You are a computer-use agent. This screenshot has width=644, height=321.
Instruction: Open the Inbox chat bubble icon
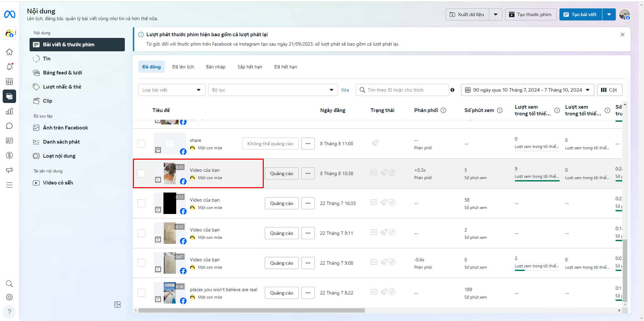(9, 126)
